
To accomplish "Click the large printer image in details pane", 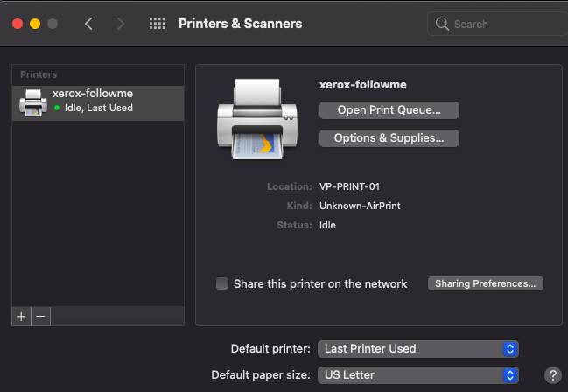I will pos(250,117).
